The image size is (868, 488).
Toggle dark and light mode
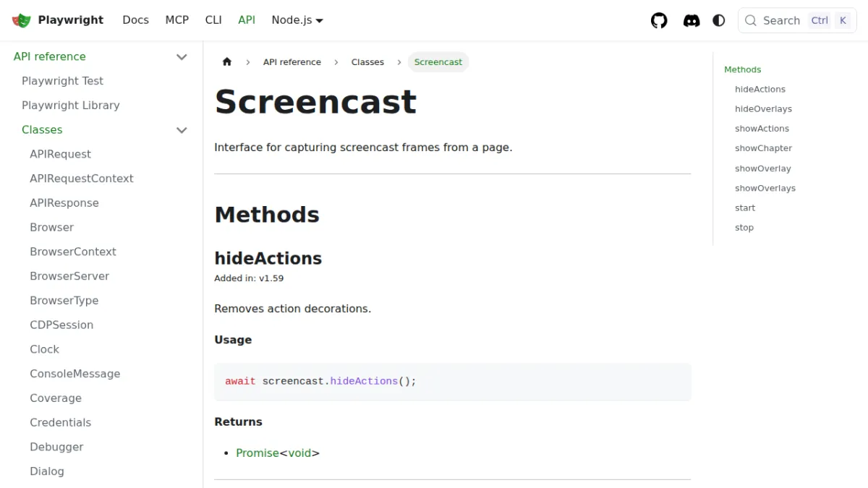719,20
